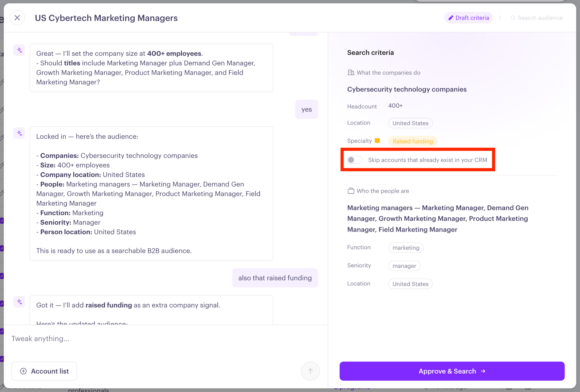This screenshot has width=580, height=392.
Task: Click the Marketing managers titles description
Action: [x=438, y=219]
